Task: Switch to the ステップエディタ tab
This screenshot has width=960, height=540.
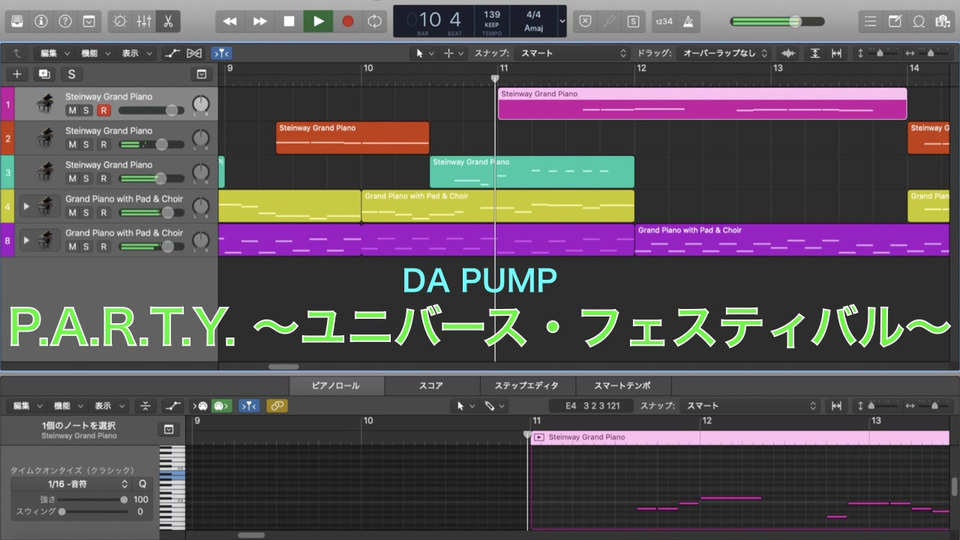Action: (x=527, y=386)
